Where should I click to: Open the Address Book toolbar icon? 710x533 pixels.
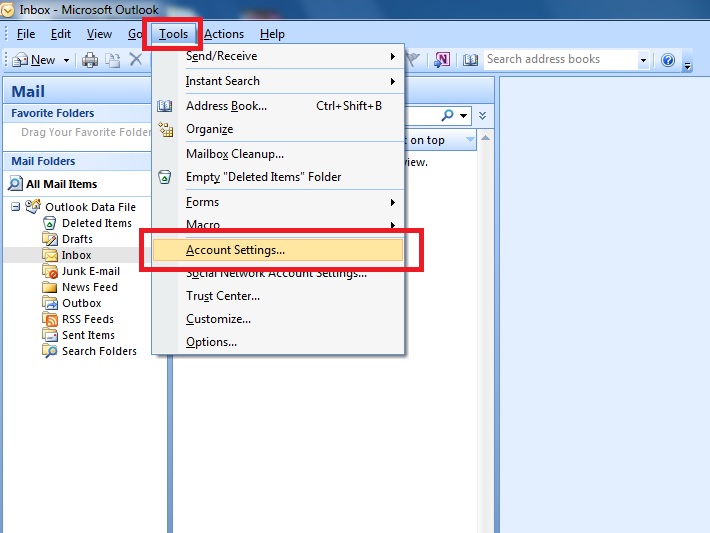(471, 60)
